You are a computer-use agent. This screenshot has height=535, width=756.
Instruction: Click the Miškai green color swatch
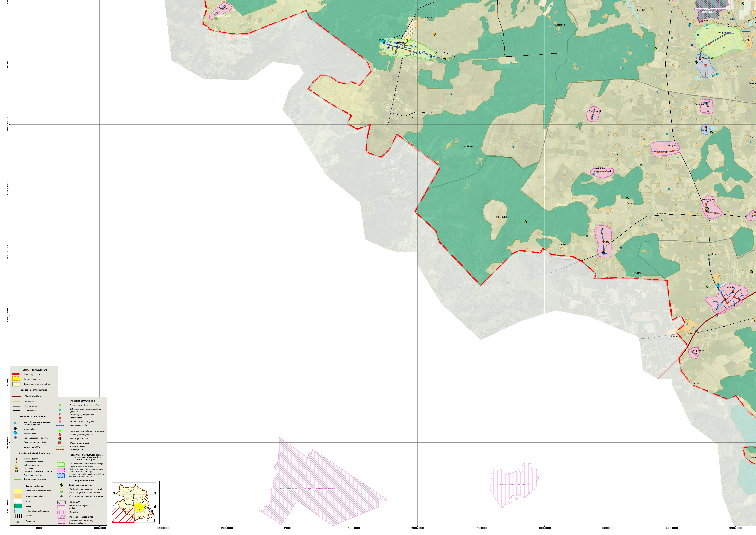18,506
